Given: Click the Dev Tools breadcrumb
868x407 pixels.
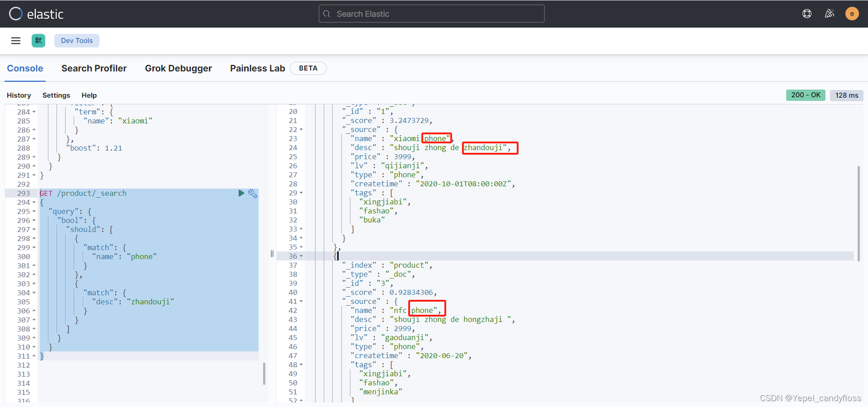Looking at the screenshot, I should (x=76, y=41).
